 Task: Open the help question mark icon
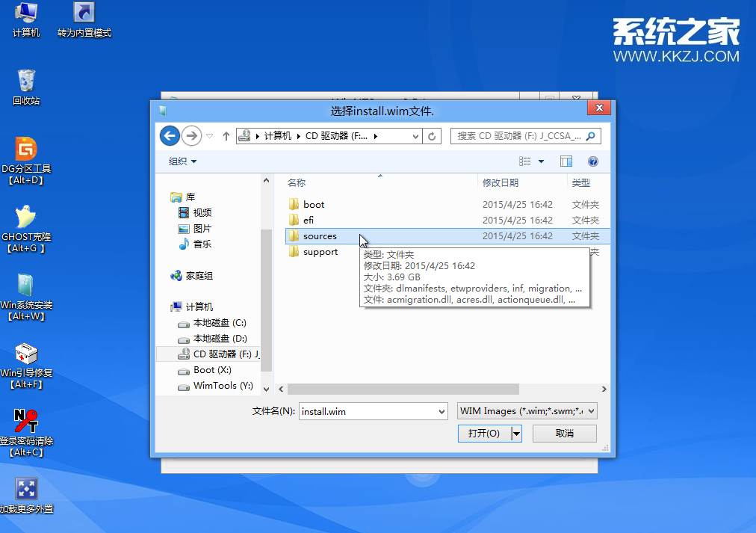tap(593, 161)
